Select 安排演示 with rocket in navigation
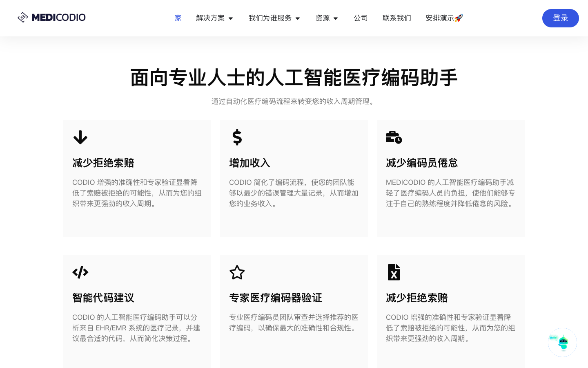588x368 pixels. [x=444, y=18]
